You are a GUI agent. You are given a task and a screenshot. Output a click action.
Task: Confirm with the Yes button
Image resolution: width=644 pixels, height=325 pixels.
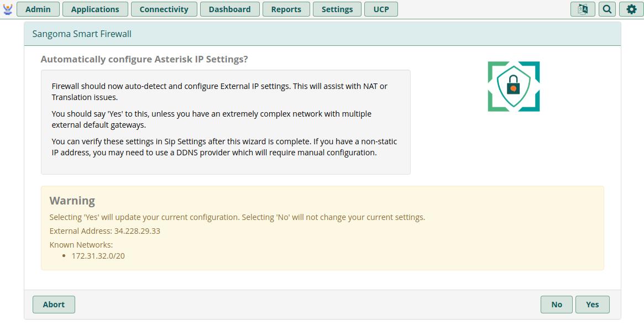pyautogui.click(x=593, y=305)
